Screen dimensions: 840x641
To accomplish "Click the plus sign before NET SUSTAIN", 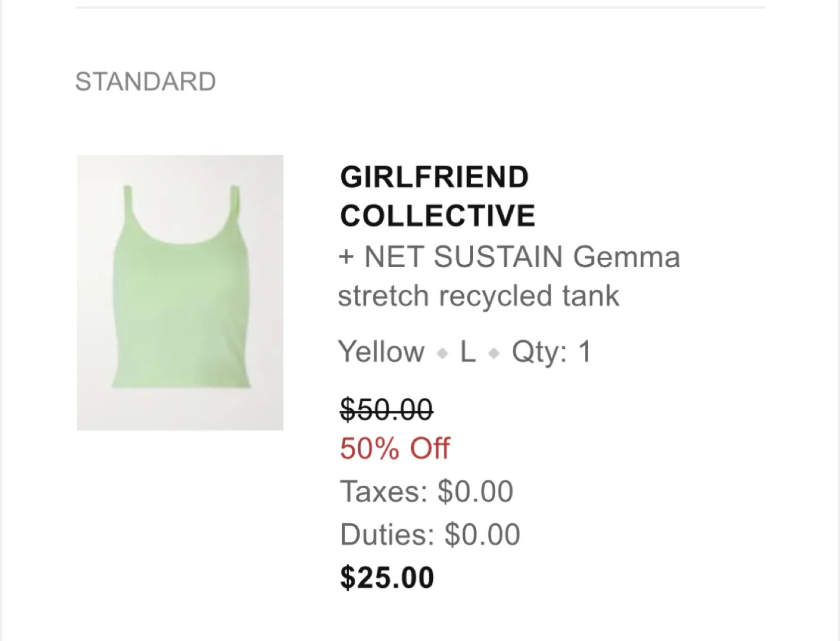I will [x=346, y=257].
